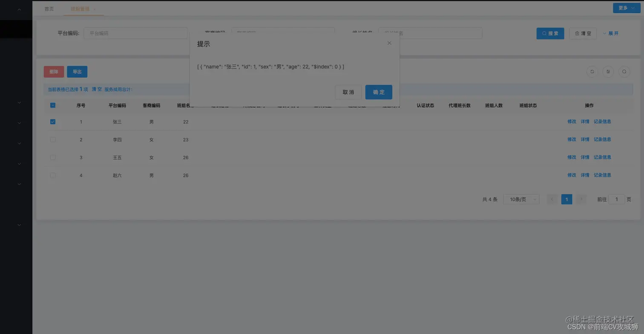Click 修改 in row 赵六
Screen dimensions: 644x334
pyautogui.click(x=572, y=176)
